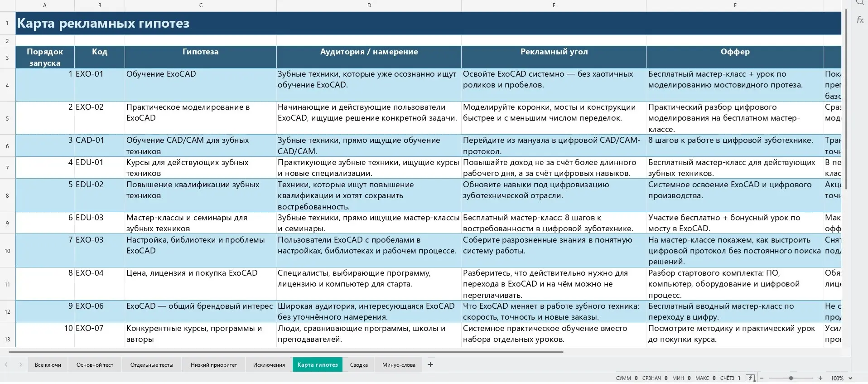Select column C header
The height and width of the screenshot is (384, 868).
click(x=201, y=5)
